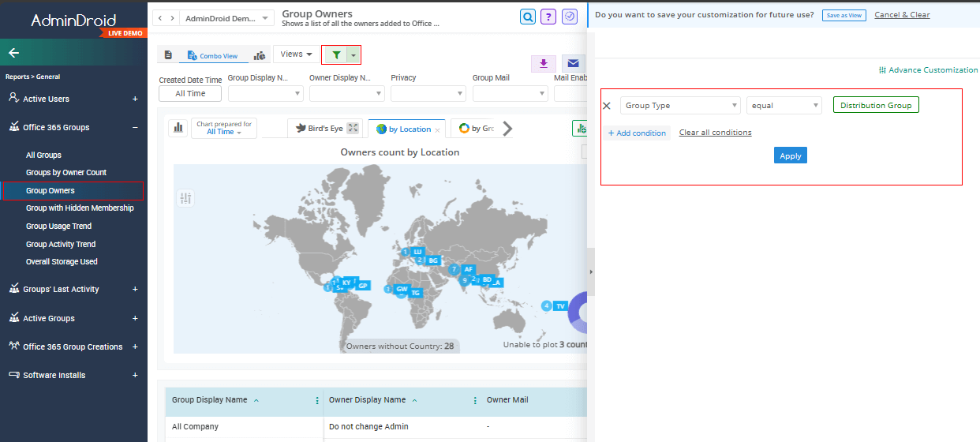Click the bar chart icon beside chart period
Viewport: 980px width, 442px height.
coord(178,128)
